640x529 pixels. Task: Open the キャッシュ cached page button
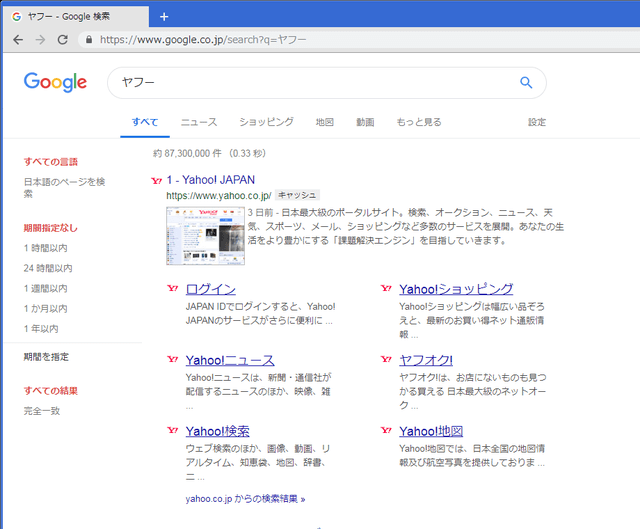click(297, 195)
